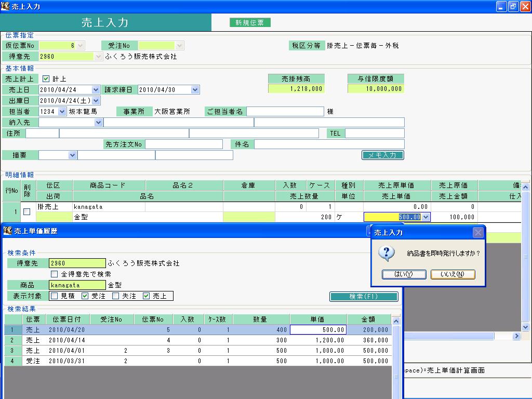Click the メモ入力 button

pos(383,155)
